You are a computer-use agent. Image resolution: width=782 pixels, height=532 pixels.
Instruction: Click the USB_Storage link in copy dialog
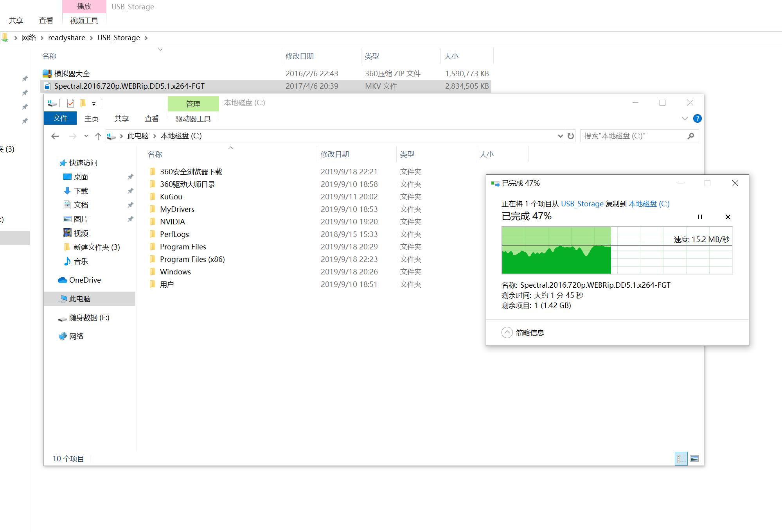582,204
